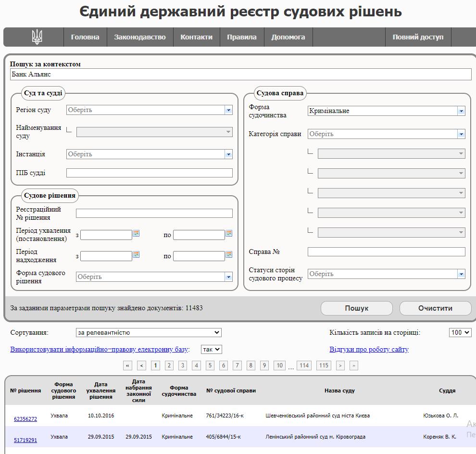Change the records per page count dropdown

point(460,332)
